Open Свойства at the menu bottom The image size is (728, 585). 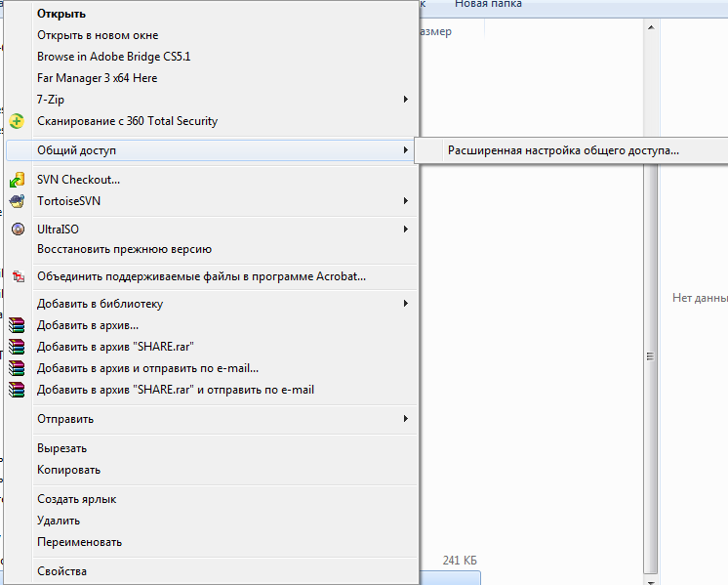pos(211,571)
